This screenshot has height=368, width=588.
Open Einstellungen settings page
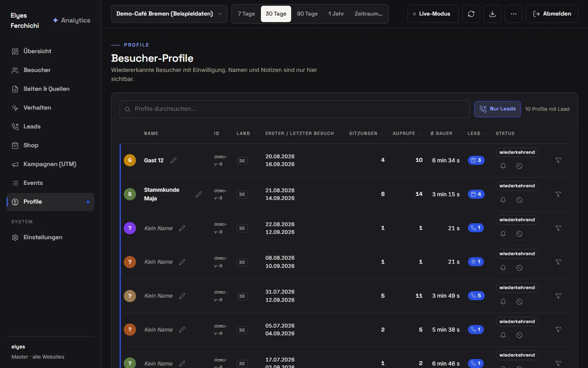click(x=50, y=238)
